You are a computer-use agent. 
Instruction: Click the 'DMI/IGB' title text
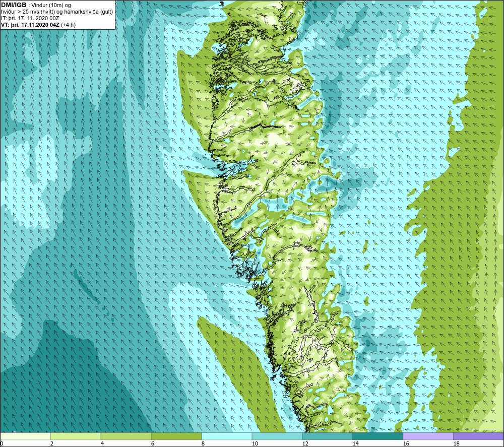click(14, 5)
